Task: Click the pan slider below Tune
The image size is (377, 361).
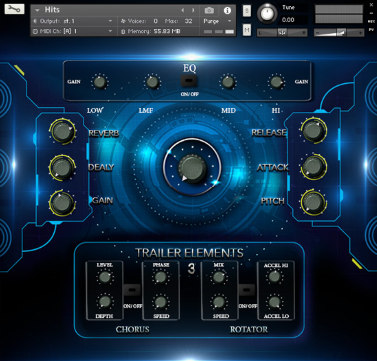Action: 282,32
